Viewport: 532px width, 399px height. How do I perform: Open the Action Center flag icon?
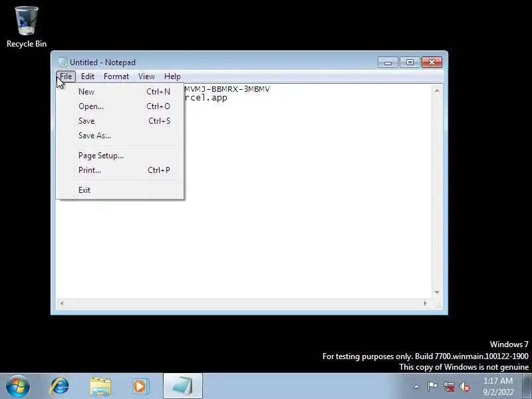pyautogui.click(x=432, y=386)
